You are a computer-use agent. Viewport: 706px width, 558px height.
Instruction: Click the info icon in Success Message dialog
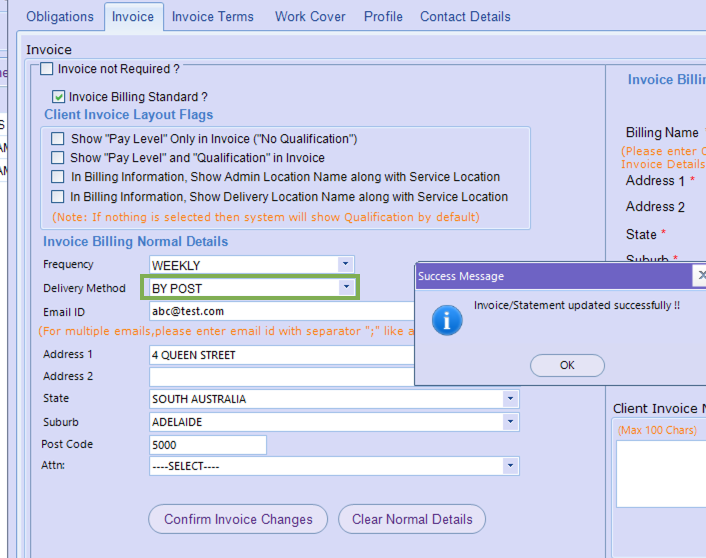point(446,320)
